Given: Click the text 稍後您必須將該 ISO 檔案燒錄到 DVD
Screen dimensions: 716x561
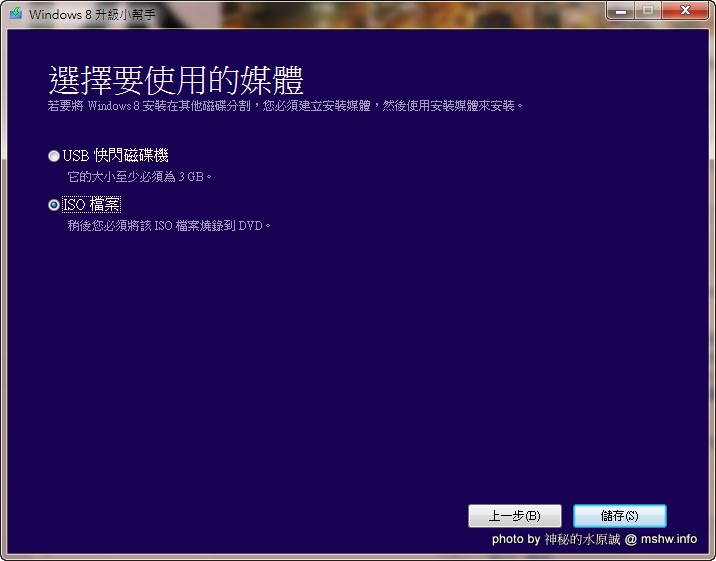Looking at the screenshot, I should click(169, 225).
